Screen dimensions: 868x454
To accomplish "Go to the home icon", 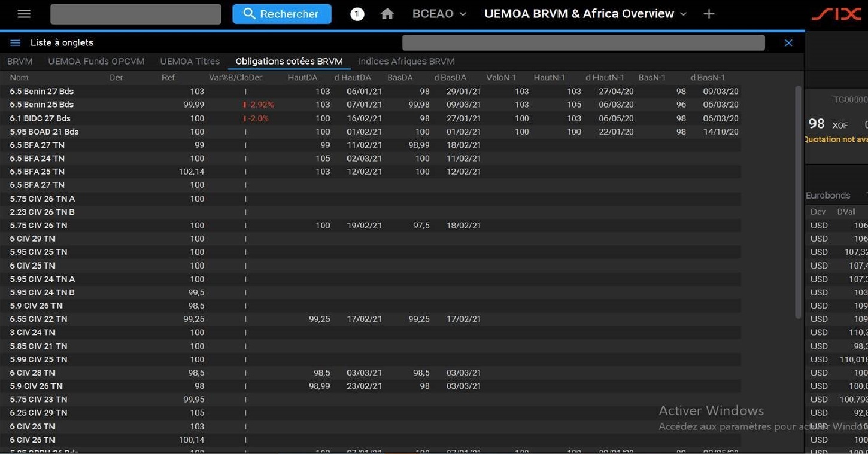I will pyautogui.click(x=387, y=14).
